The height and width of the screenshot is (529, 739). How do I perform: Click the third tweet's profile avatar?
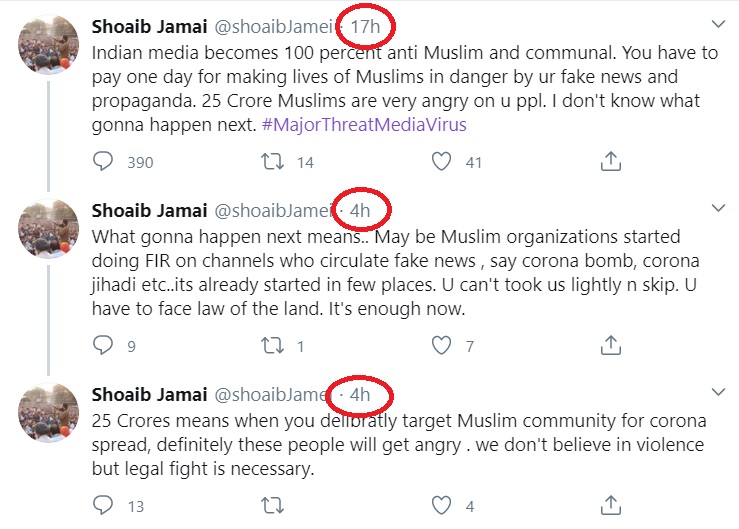point(49,413)
